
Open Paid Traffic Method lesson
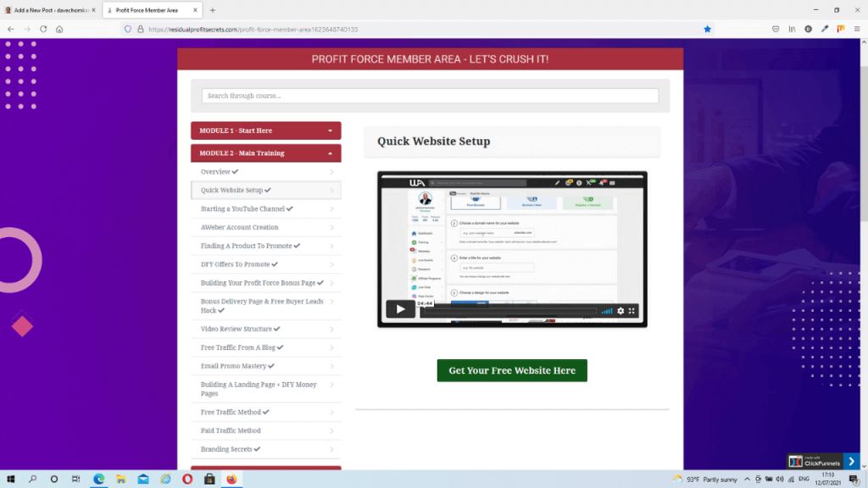click(265, 430)
